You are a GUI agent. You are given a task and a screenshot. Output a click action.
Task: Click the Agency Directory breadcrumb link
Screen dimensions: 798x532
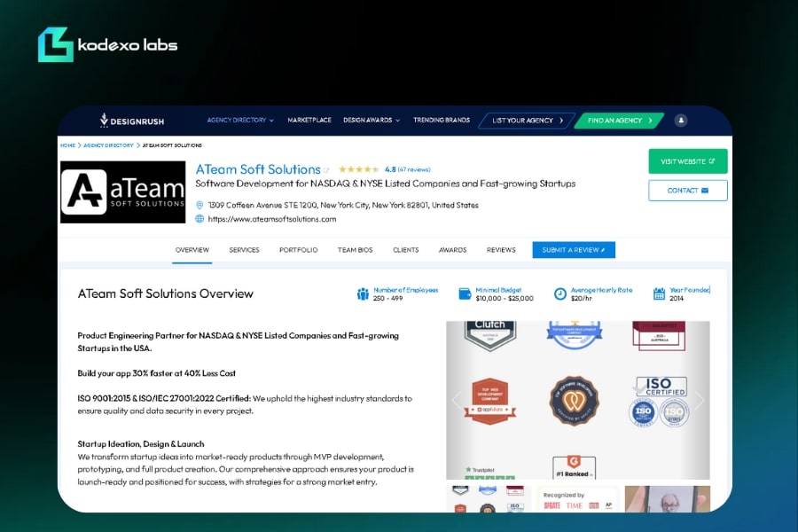point(108,145)
